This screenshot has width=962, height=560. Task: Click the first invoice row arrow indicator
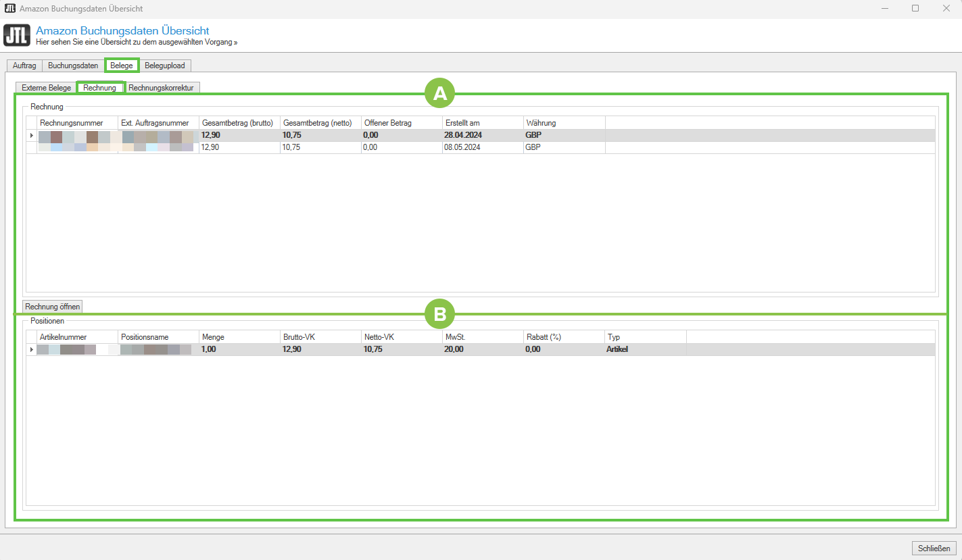pos(31,136)
